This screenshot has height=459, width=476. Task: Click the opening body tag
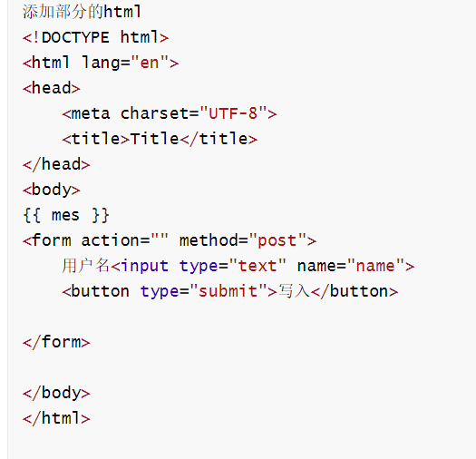point(52,190)
